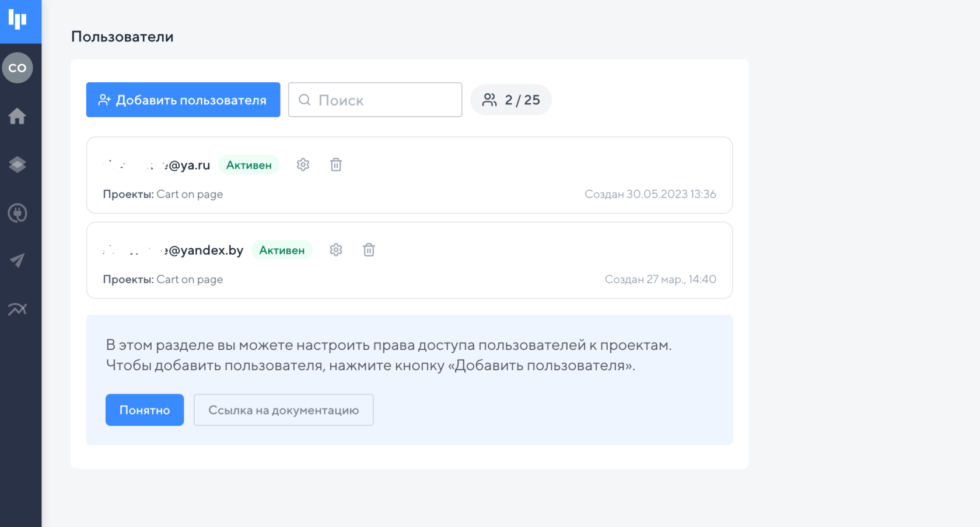The image size is (980, 527).
Task: Click the Активен badge of @ya.ru user
Action: [x=249, y=165]
